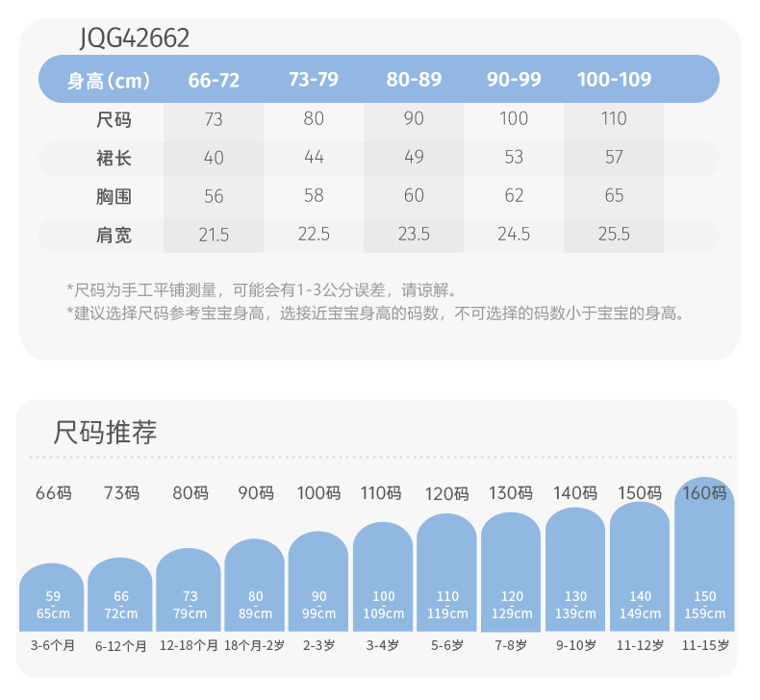This screenshot has width=760, height=700.
Task: Click the 80-89 height column header
Action: tap(414, 79)
